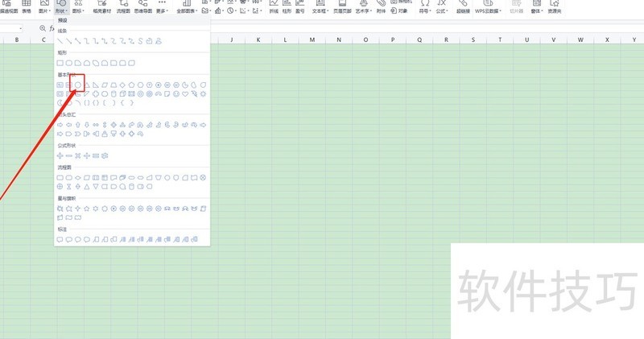Viewport: 644px width, 339px height.
Task: Click the 页眉页脚 header footer button
Action: click(x=343, y=7)
